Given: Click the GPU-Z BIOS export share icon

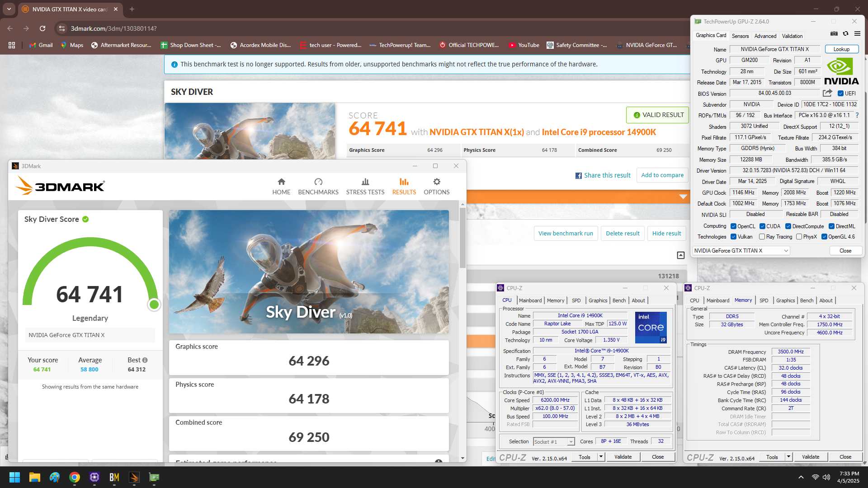Looking at the screenshot, I should coord(827,93).
